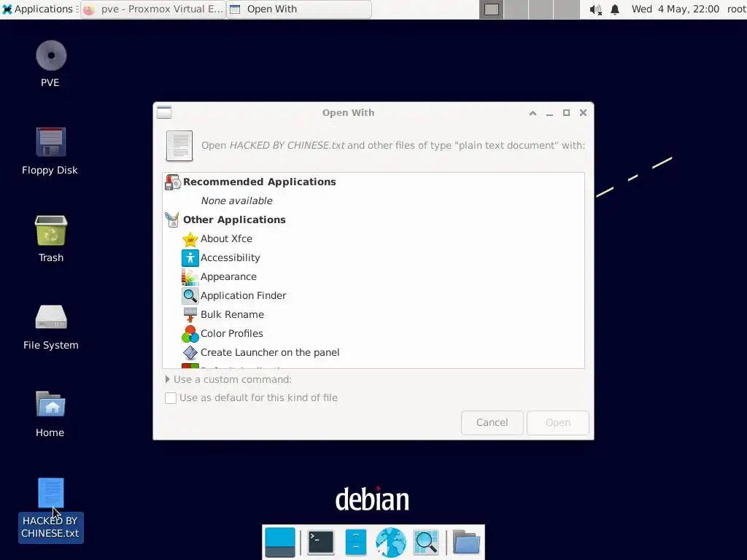Enable Use as default for this file kind
Image resolution: width=747 pixels, height=560 pixels.
[x=171, y=398]
